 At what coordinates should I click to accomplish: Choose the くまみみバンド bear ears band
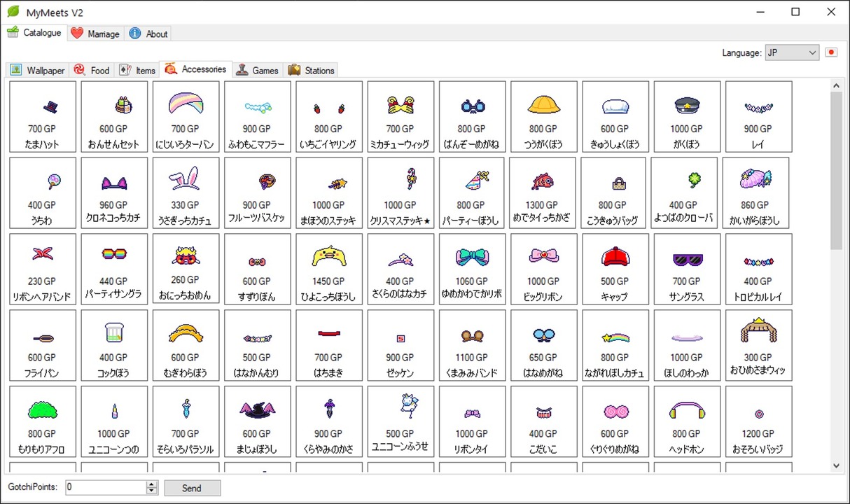(x=472, y=345)
